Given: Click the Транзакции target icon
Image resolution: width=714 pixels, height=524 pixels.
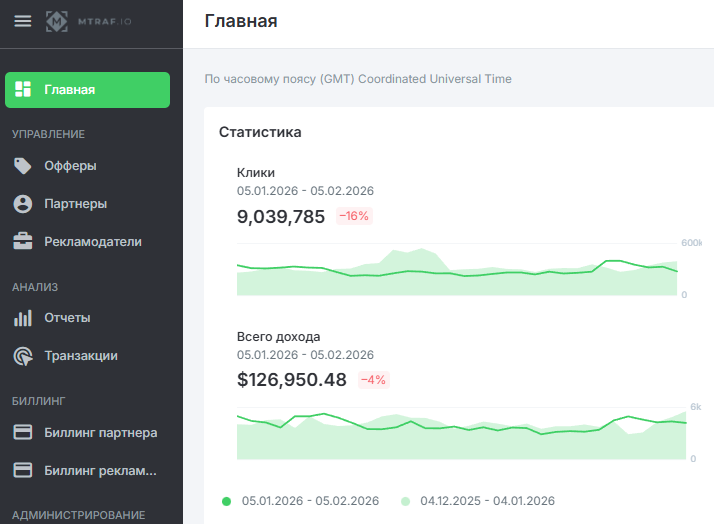Looking at the screenshot, I should point(23,356).
